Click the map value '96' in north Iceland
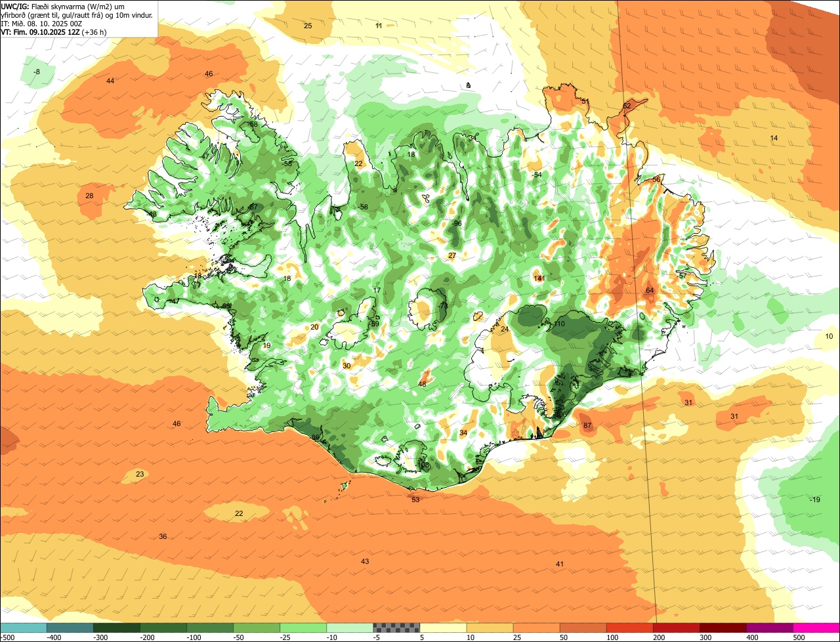840x642 pixels. [x=458, y=223]
